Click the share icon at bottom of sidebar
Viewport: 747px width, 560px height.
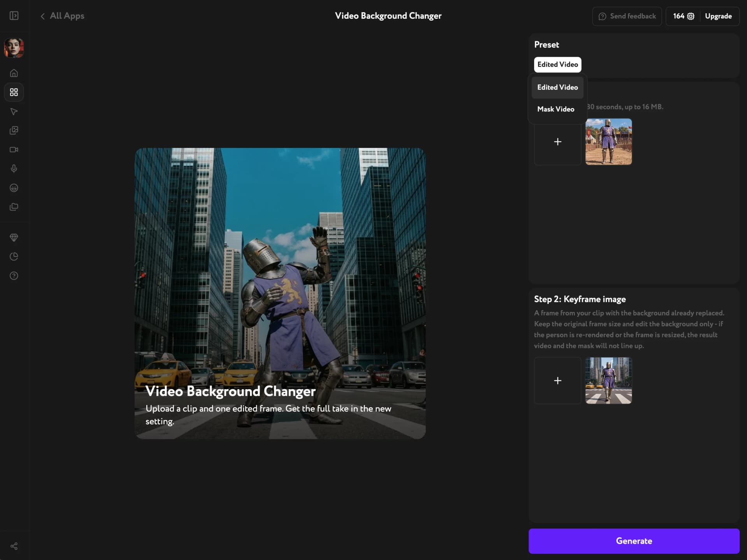tap(14, 546)
